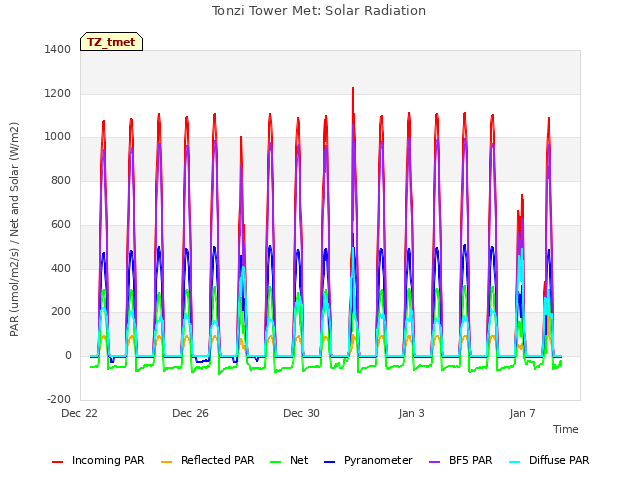Click the orange Reflected PAR color marker

(x=167, y=462)
